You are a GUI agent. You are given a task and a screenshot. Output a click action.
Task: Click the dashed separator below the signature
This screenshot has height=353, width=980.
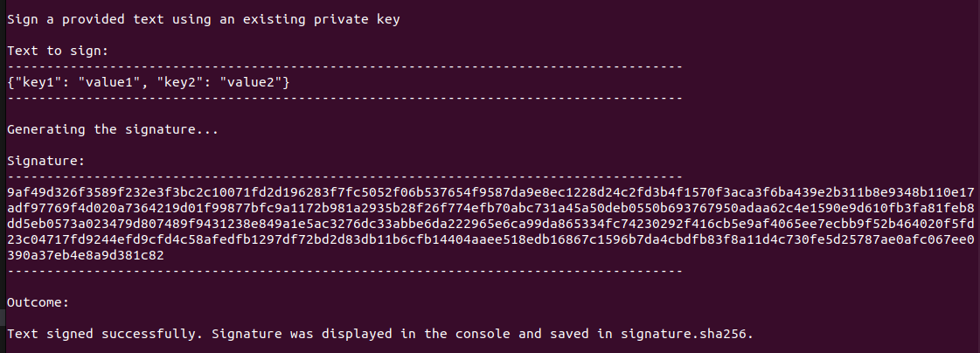[344, 271]
